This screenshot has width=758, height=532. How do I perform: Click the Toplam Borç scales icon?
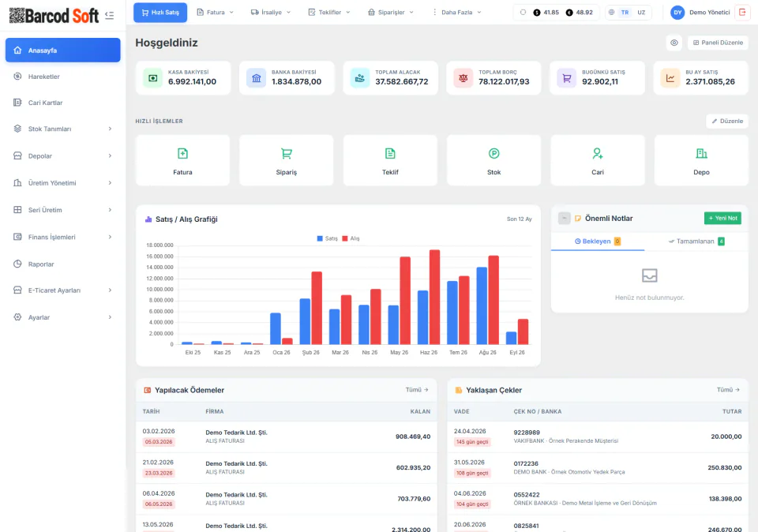pos(463,78)
